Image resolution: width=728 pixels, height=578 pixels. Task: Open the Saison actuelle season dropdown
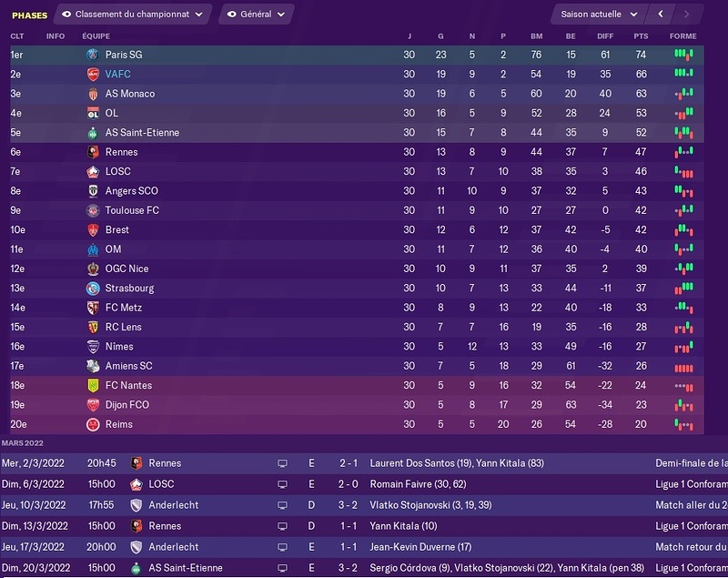599,15
